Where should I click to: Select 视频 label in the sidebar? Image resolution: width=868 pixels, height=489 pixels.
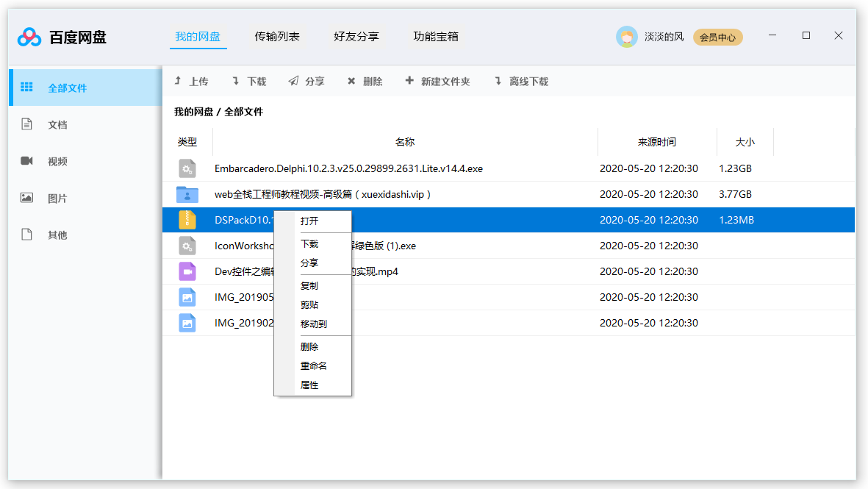coord(57,161)
